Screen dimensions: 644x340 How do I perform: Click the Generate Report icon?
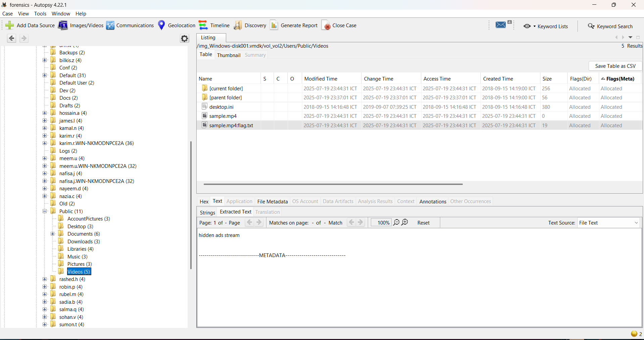click(274, 26)
